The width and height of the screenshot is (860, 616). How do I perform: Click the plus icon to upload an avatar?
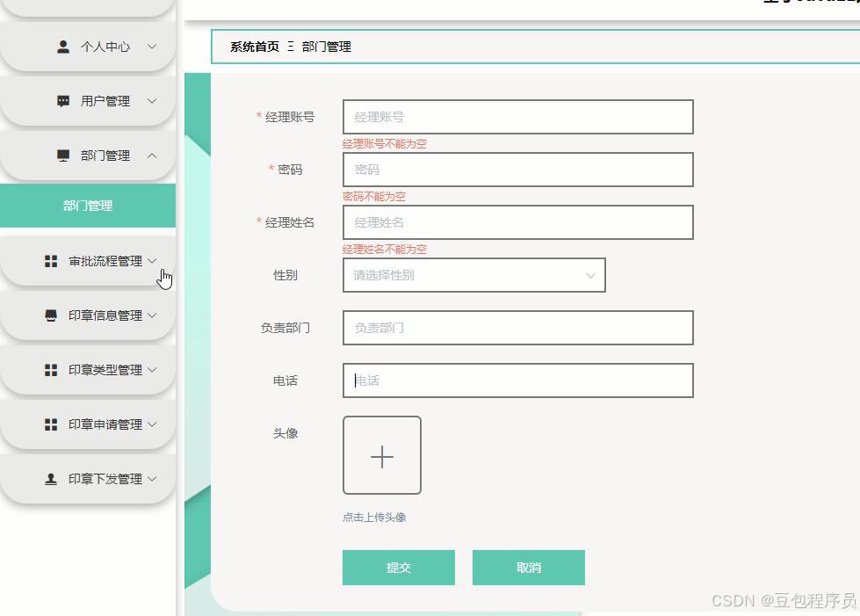click(381, 456)
